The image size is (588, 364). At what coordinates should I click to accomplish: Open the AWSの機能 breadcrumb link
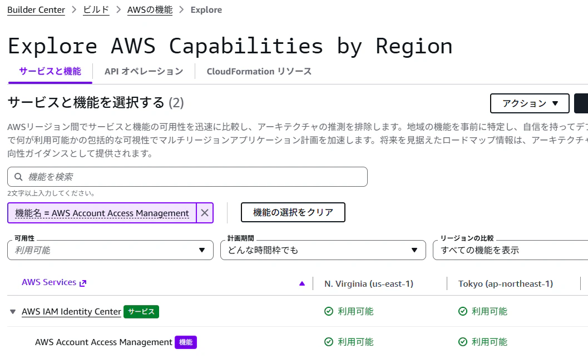click(150, 10)
